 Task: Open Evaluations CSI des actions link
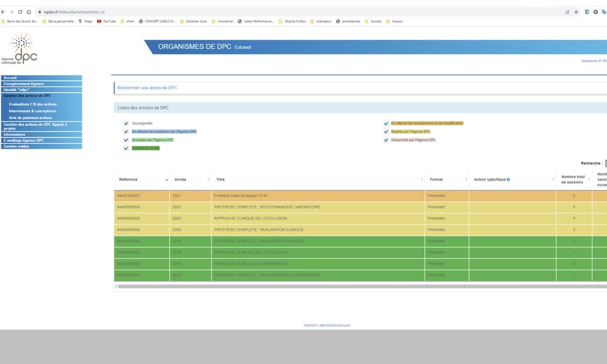point(33,104)
